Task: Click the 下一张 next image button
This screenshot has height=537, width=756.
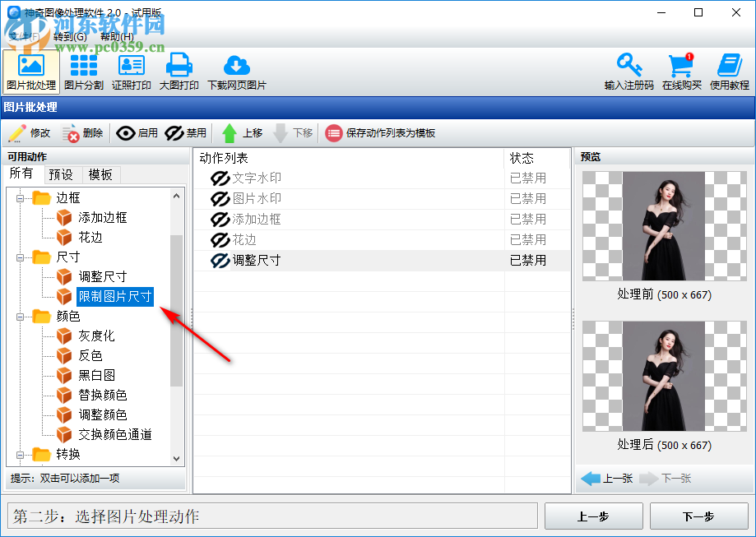Action: pos(666,478)
